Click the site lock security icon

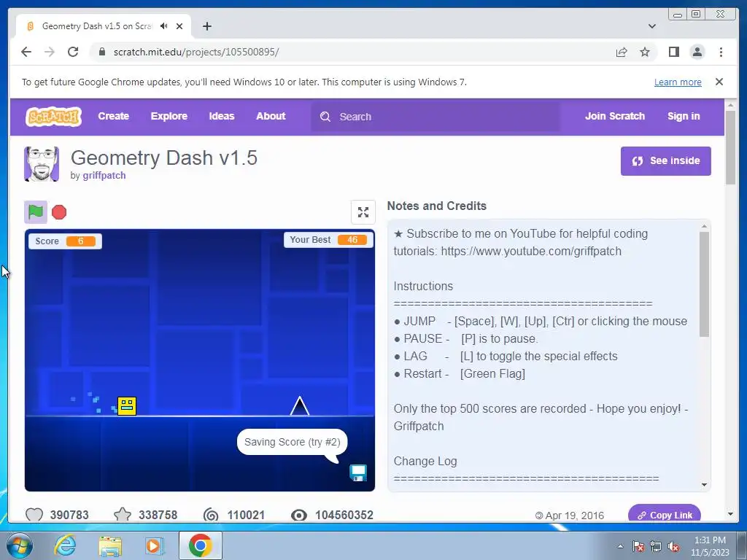coord(102,52)
